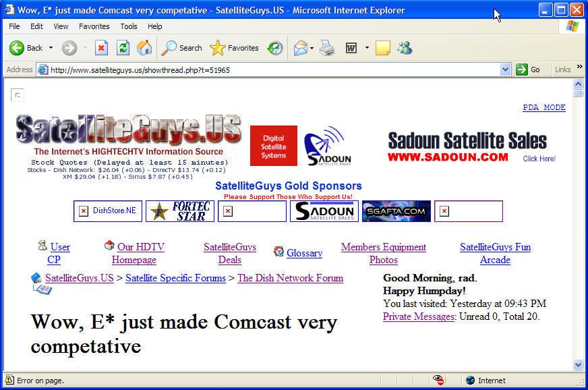Click the Glossary icon

point(278,251)
